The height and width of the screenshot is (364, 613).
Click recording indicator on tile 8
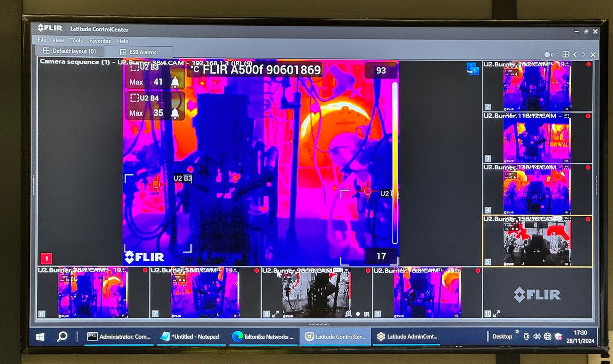[368, 271]
